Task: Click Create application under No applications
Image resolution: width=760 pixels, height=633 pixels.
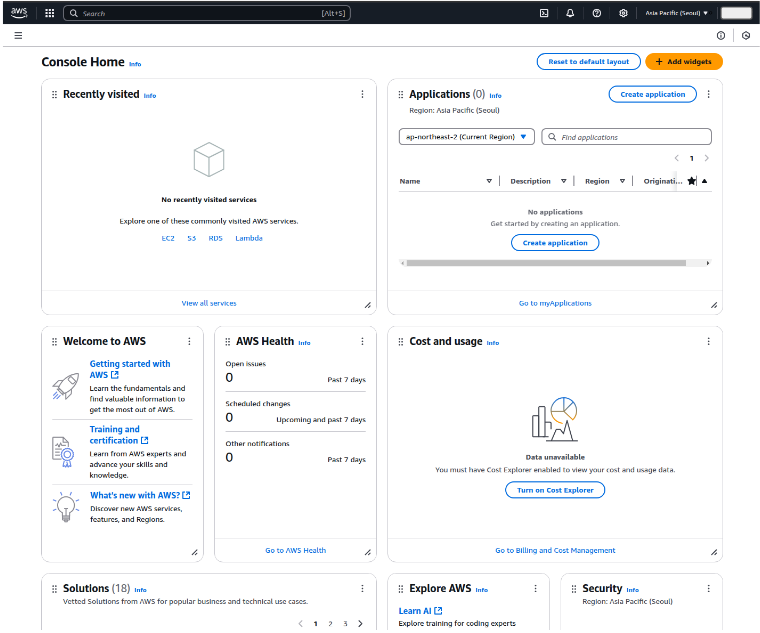Action: coord(555,242)
